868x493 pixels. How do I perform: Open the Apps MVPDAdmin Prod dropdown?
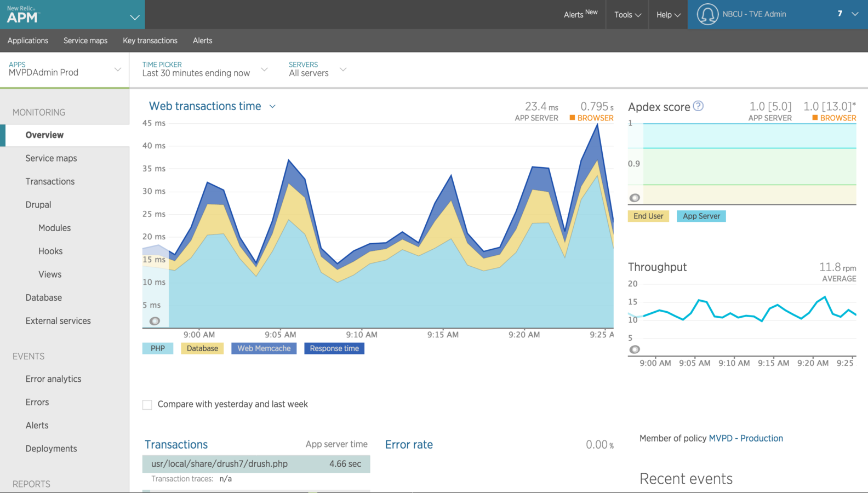[x=65, y=69]
